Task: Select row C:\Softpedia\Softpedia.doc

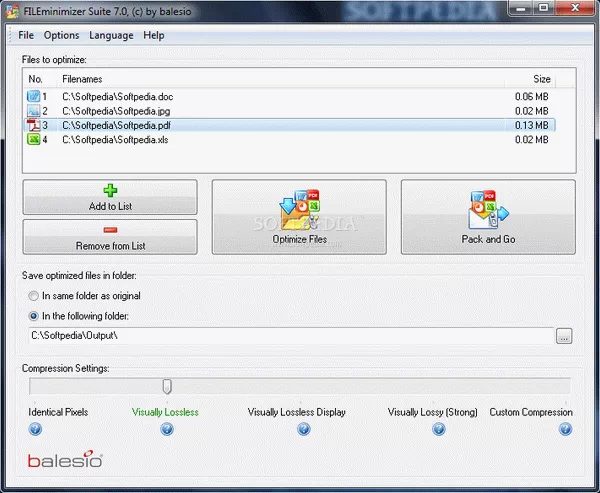Action: [290, 96]
